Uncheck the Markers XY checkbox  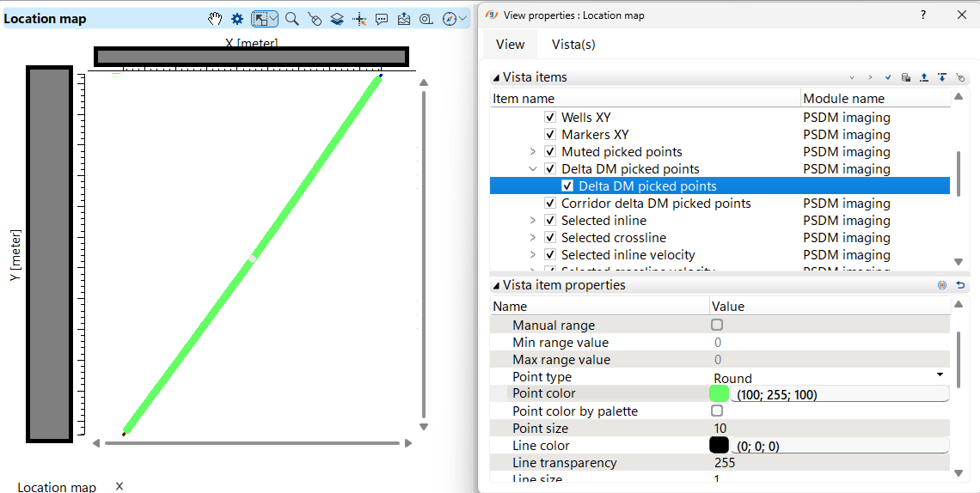[550, 134]
